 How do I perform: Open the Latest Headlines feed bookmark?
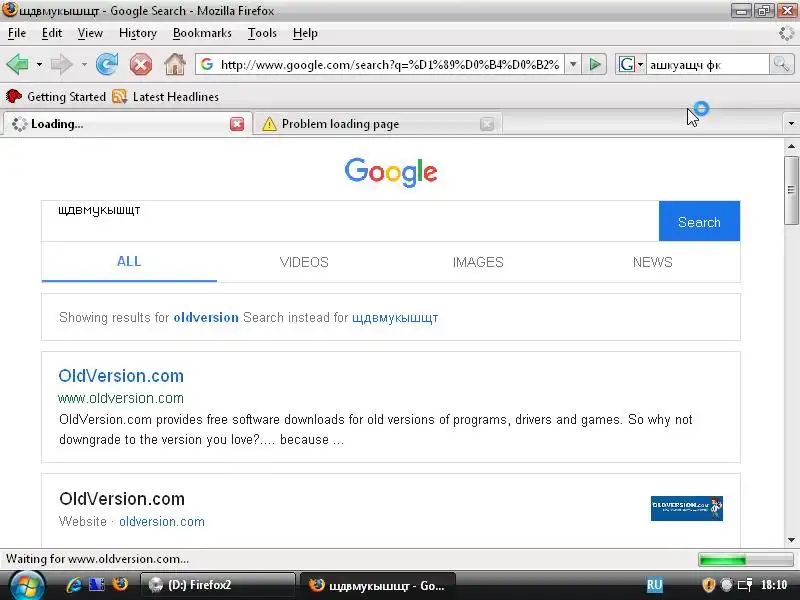point(165,96)
